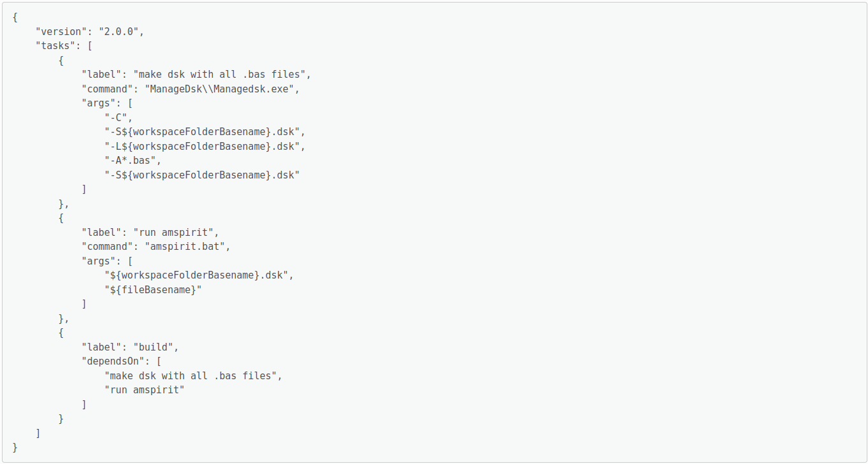The height and width of the screenshot is (464, 868).
Task: Click the ManageDsk\\Managedsk.exe command string
Action: (221, 89)
